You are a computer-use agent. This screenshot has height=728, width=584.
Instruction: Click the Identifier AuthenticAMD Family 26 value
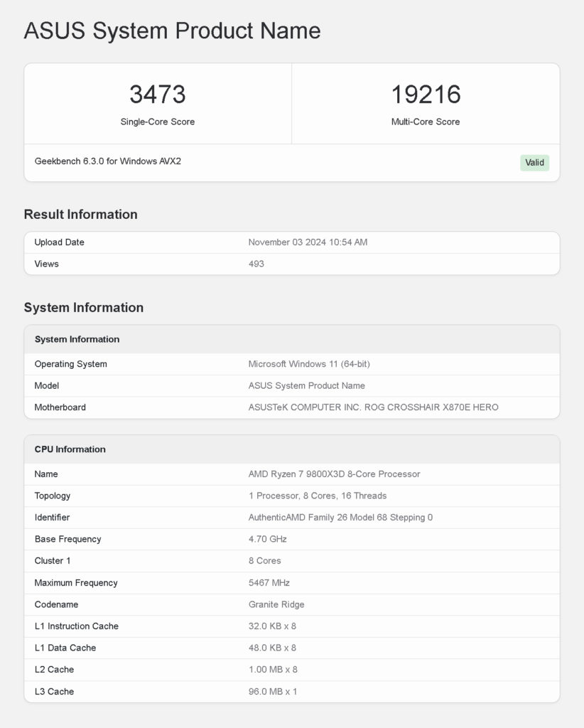tap(340, 518)
